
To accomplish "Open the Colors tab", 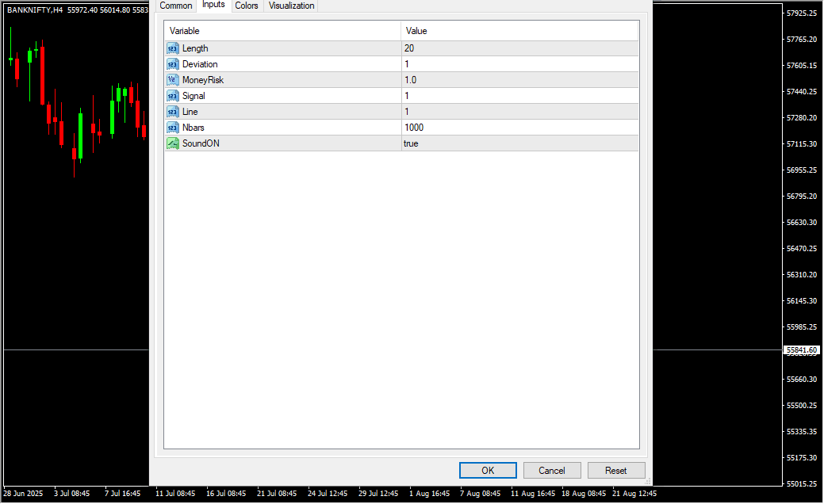I will coord(247,6).
